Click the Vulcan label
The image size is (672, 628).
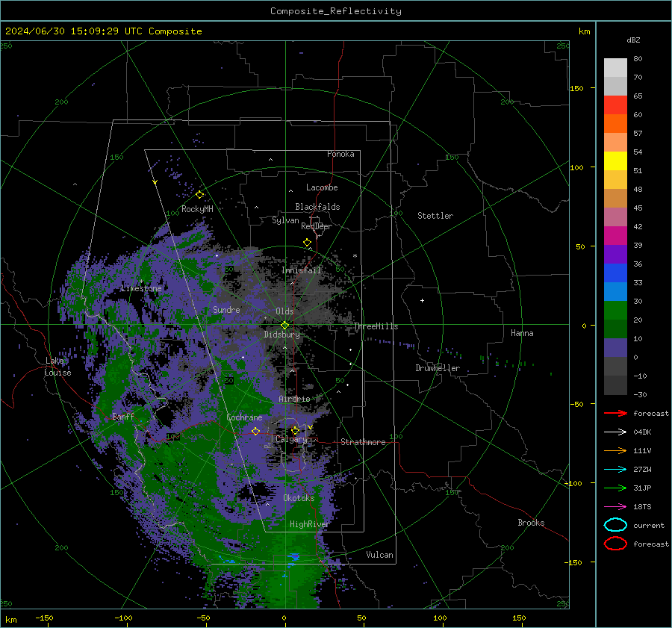click(379, 555)
